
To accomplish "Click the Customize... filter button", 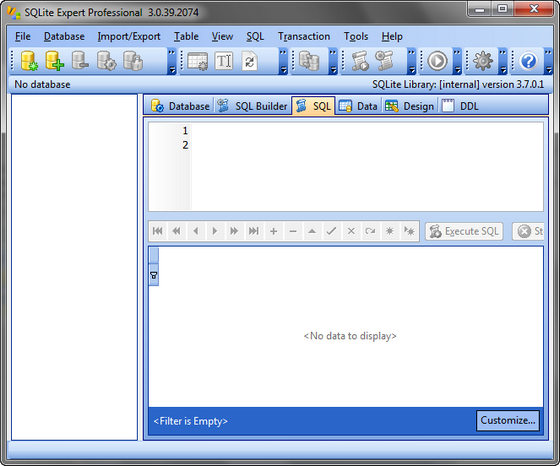I will (x=508, y=420).
